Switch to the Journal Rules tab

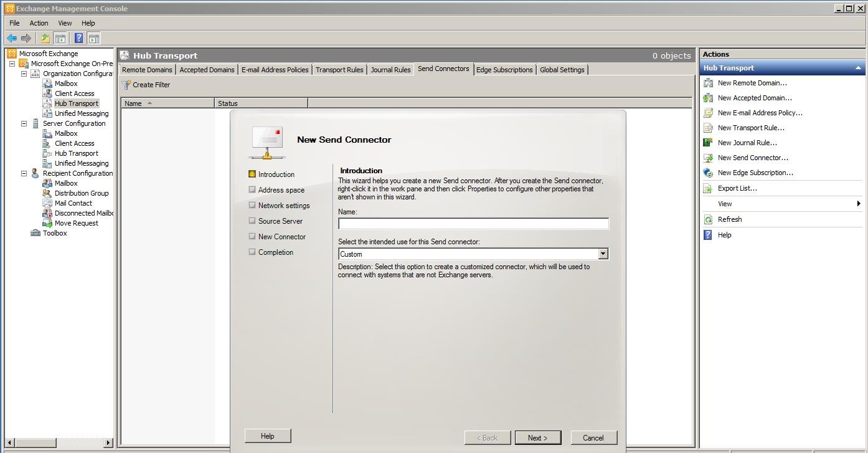pyautogui.click(x=390, y=70)
